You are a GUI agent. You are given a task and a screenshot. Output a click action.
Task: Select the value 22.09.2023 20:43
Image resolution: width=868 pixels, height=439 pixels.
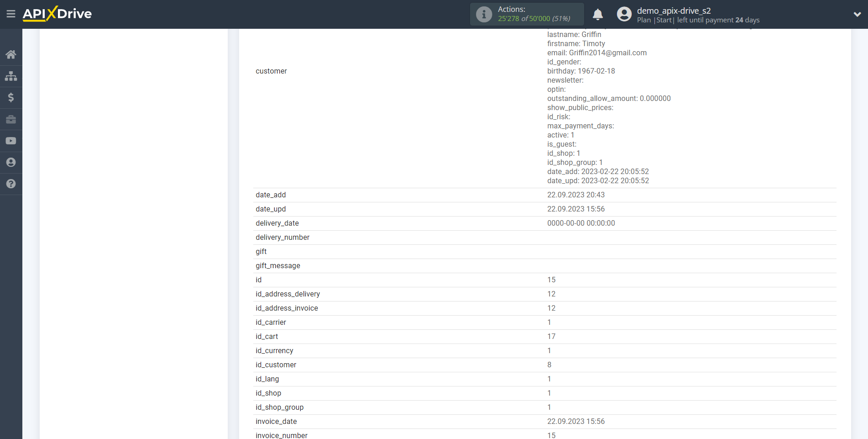(576, 195)
